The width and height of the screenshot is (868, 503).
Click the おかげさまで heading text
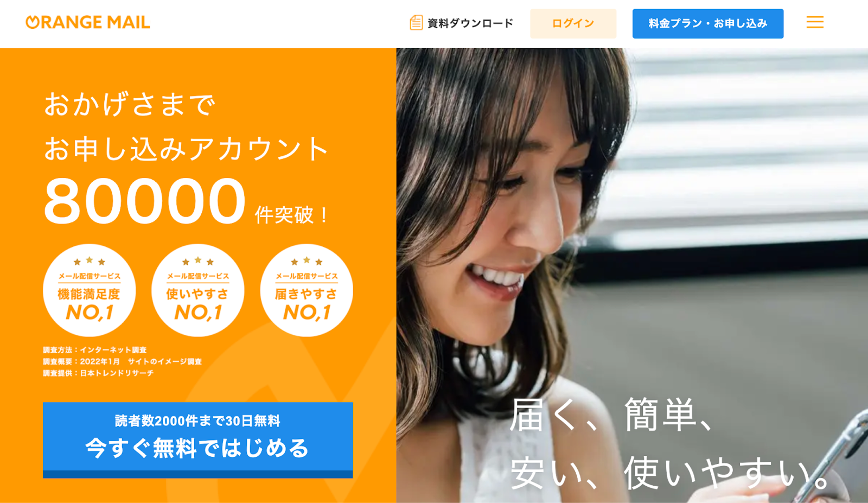coord(130,104)
